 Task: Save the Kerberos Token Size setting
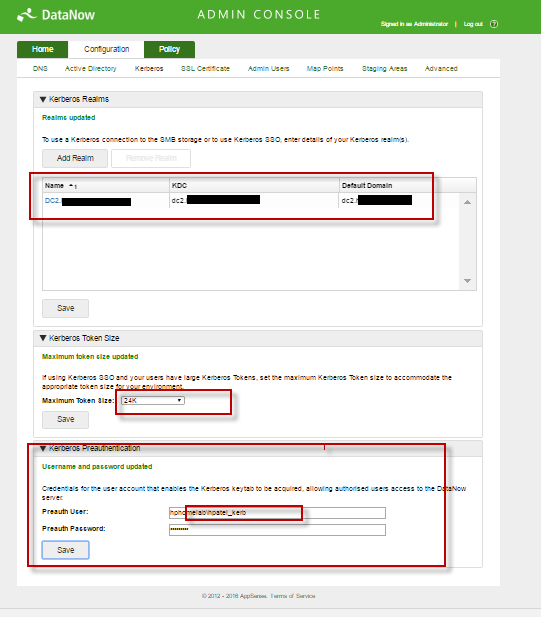click(x=65, y=419)
